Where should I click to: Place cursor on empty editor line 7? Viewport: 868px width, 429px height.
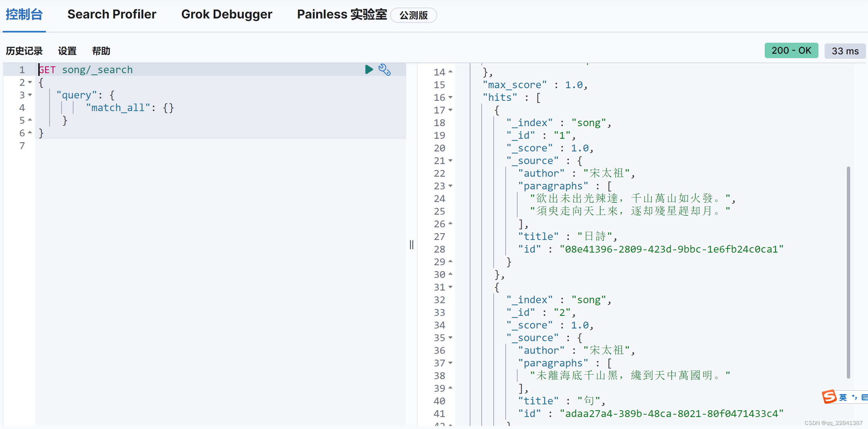pyautogui.click(x=221, y=146)
